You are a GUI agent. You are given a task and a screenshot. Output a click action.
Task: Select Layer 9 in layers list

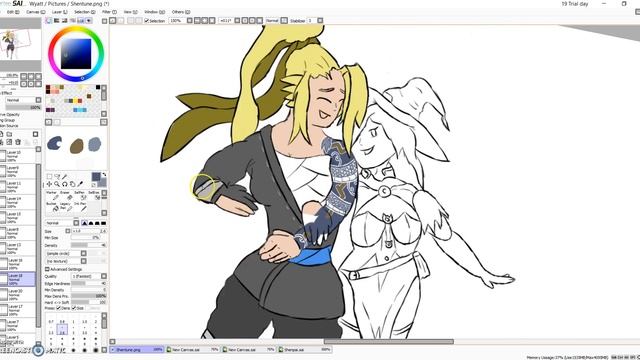18,171
